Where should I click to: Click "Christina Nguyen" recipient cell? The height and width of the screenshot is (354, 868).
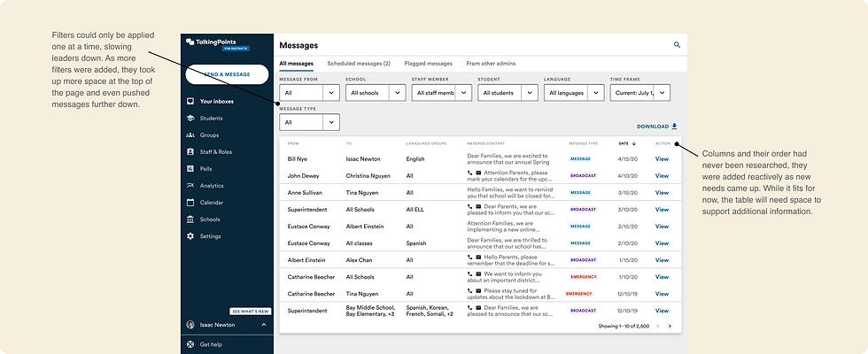click(x=368, y=176)
